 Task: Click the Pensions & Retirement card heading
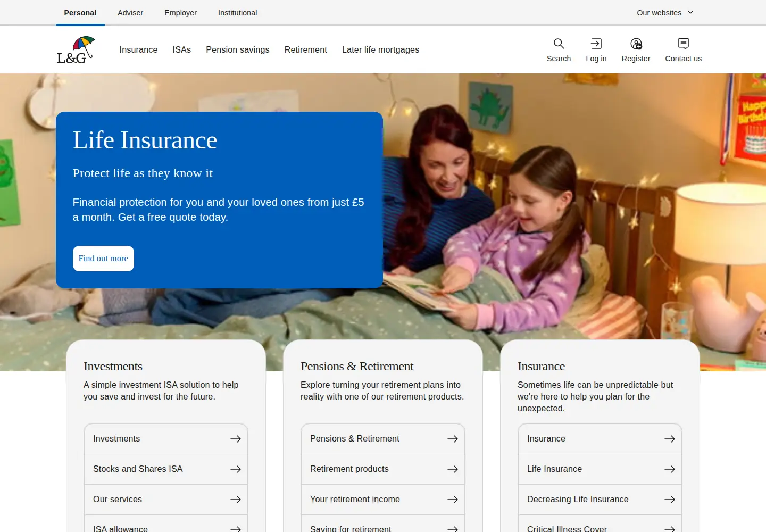[x=357, y=367]
